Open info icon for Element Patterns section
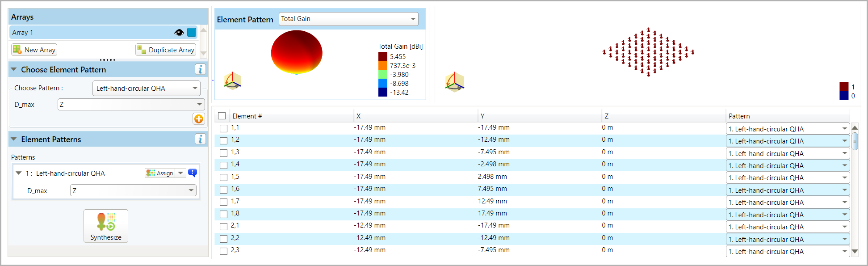Image resolution: width=868 pixels, height=266 pixels. pyautogui.click(x=200, y=139)
